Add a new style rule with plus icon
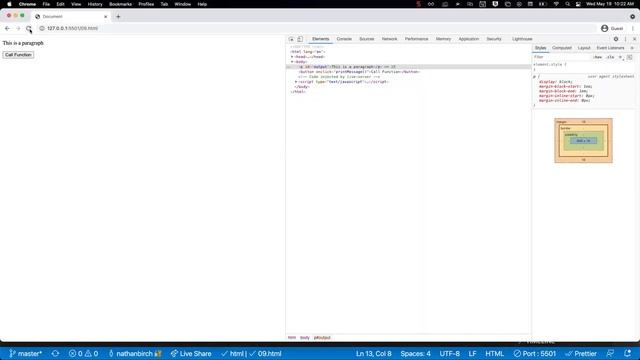 pyautogui.click(x=620, y=57)
